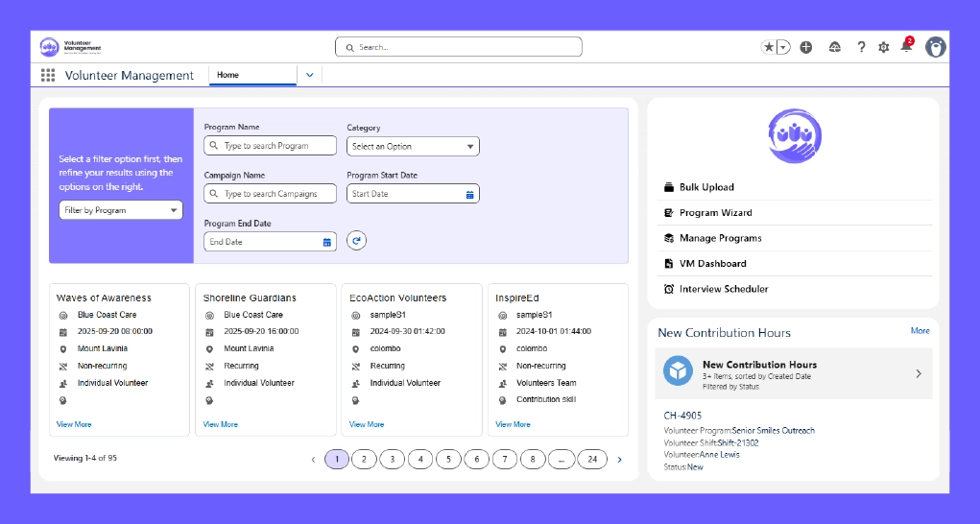Screen dimensions: 980x524
Task: Expand New Contribution Hours list chevron
Action: (x=919, y=373)
